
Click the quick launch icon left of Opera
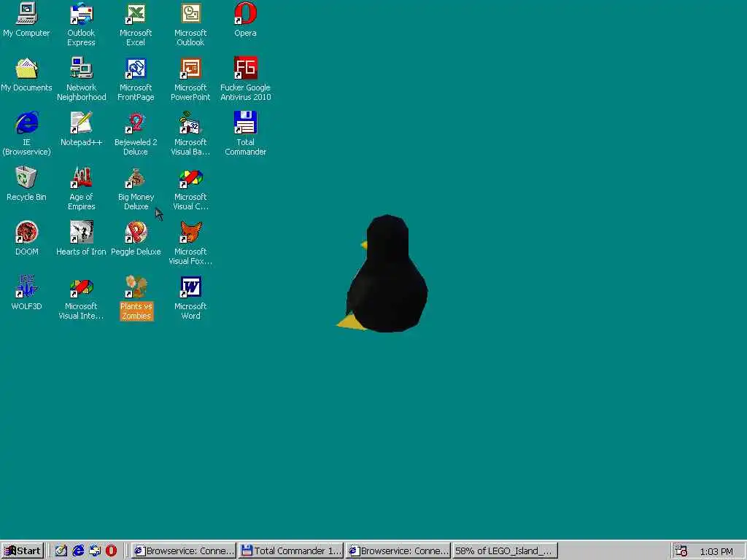(x=95, y=551)
